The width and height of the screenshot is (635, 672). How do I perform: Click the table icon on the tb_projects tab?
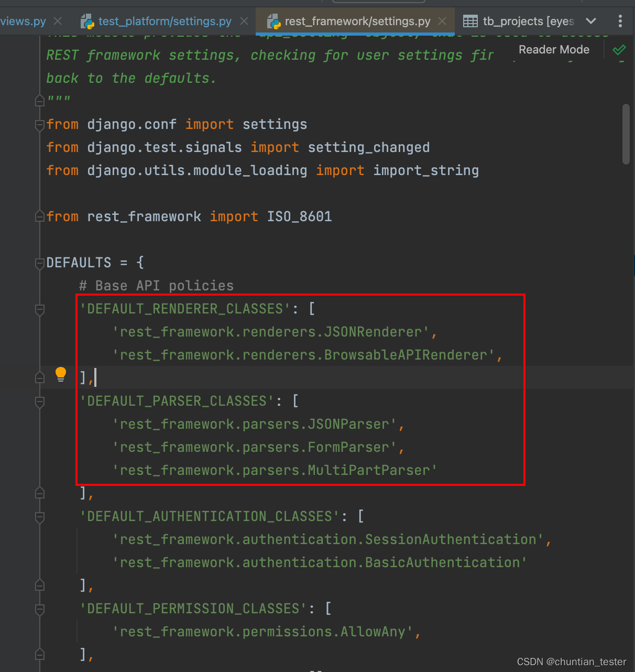point(470,21)
